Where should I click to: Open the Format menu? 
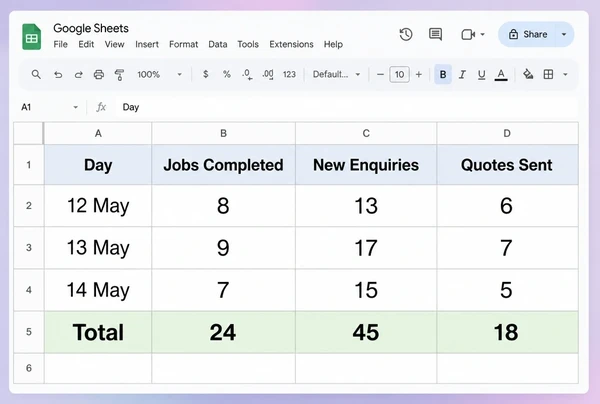click(x=184, y=44)
